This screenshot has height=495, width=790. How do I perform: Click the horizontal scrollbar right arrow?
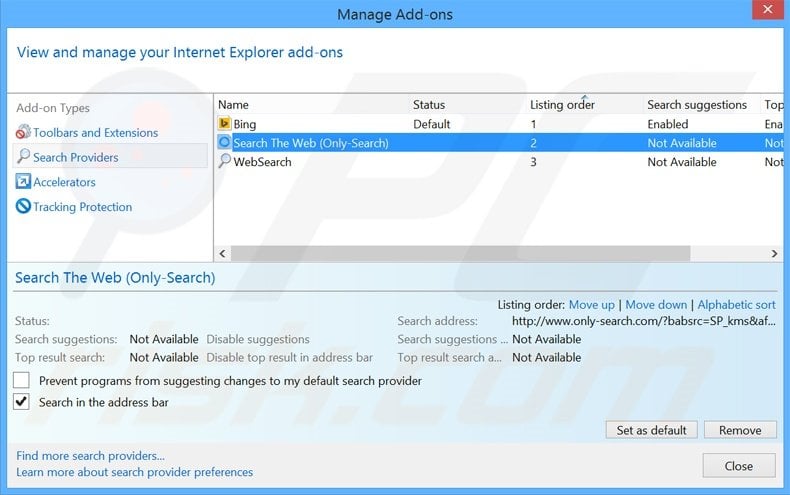coord(774,254)
